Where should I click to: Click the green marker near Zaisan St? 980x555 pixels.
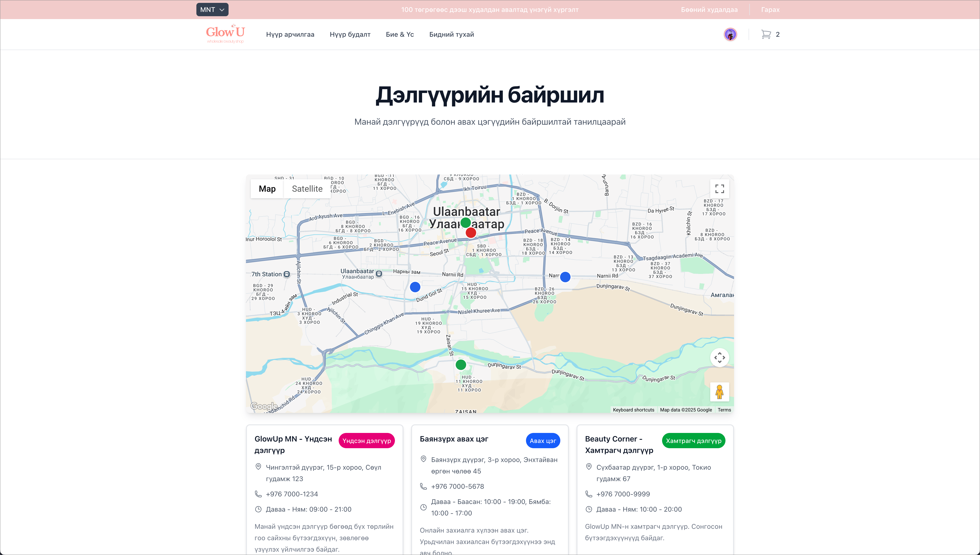click(461, 365)
